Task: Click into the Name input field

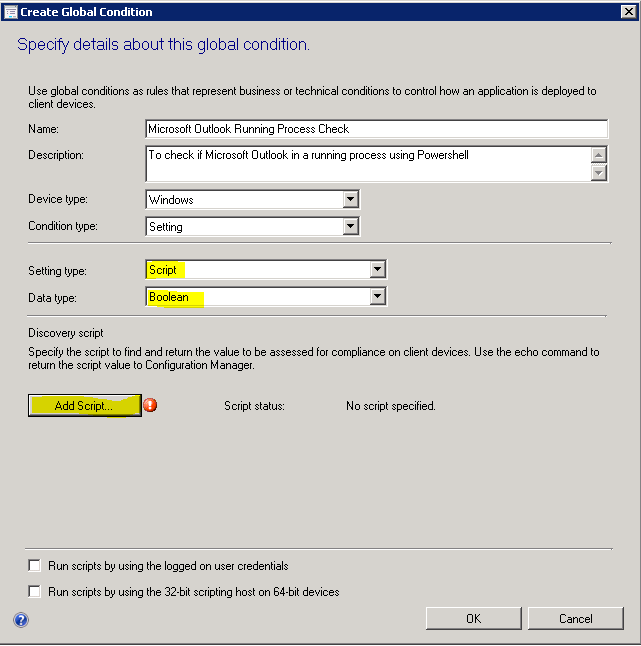Action: coord(377,129)
